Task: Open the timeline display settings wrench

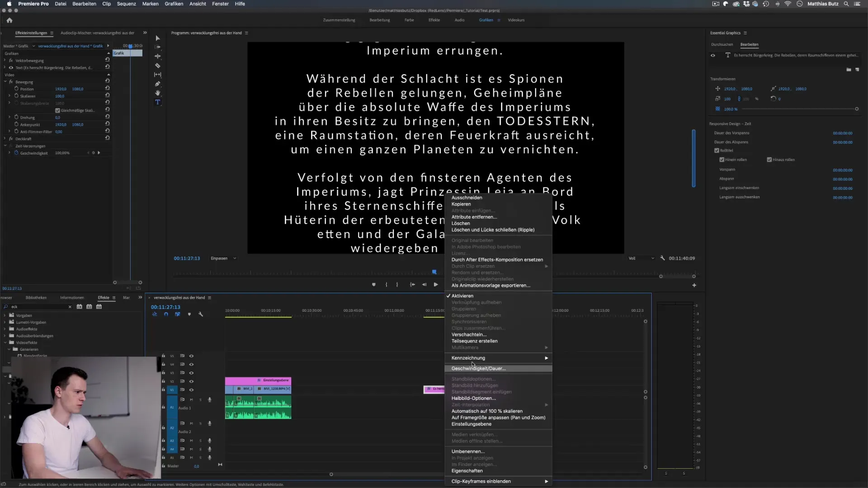Action: pyautogui.click(x=201, y=314)
